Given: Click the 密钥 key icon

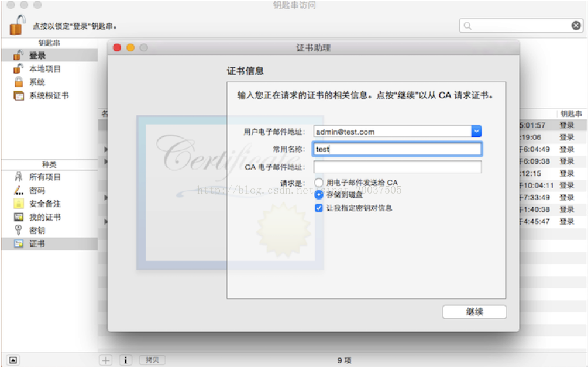Looking at the screenshot, I should [x=18, y=230].
